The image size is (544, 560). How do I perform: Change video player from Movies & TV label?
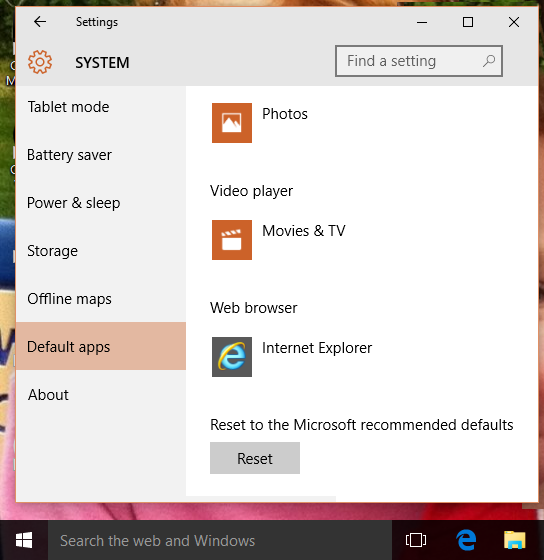304,231
